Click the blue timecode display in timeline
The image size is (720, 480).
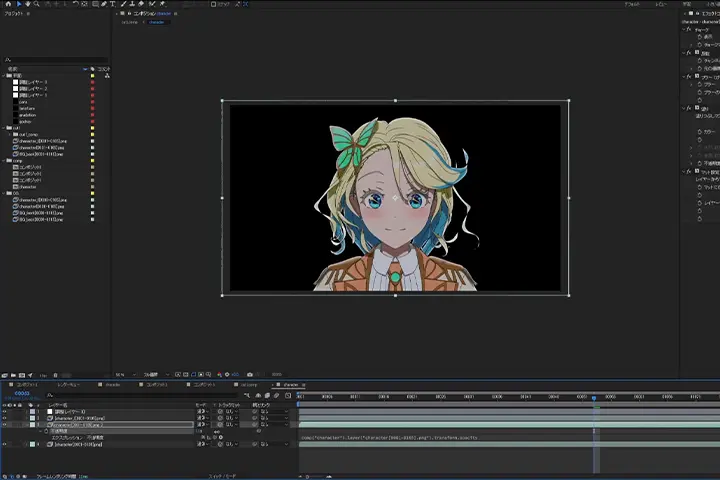(22, 393)
